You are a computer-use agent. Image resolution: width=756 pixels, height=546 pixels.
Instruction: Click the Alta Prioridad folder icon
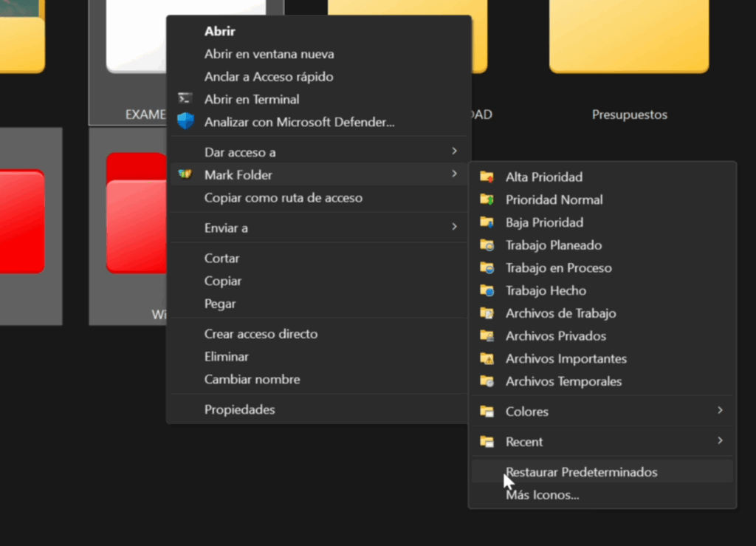[487, 177]
